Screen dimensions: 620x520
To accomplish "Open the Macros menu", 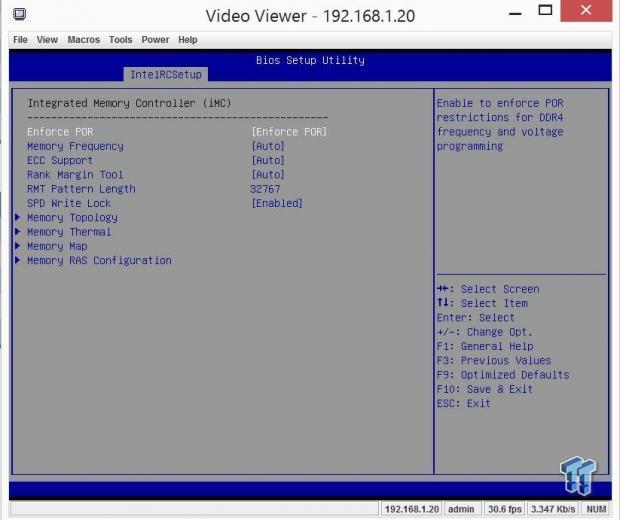I will [83, 40].
